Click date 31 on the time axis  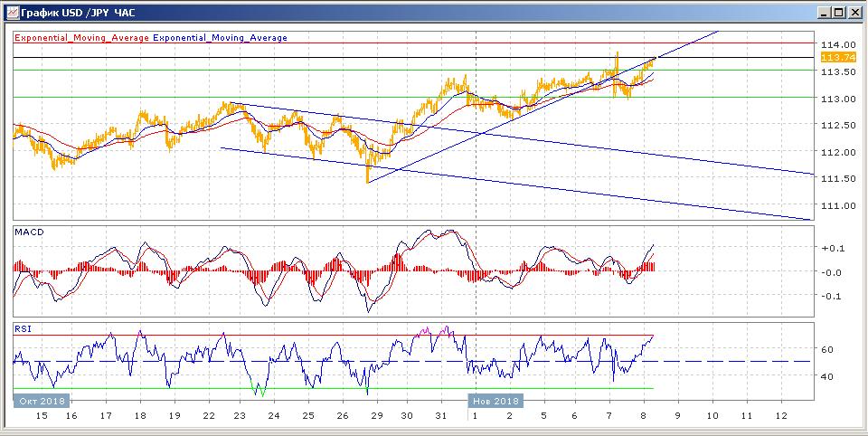coord(440,416)
